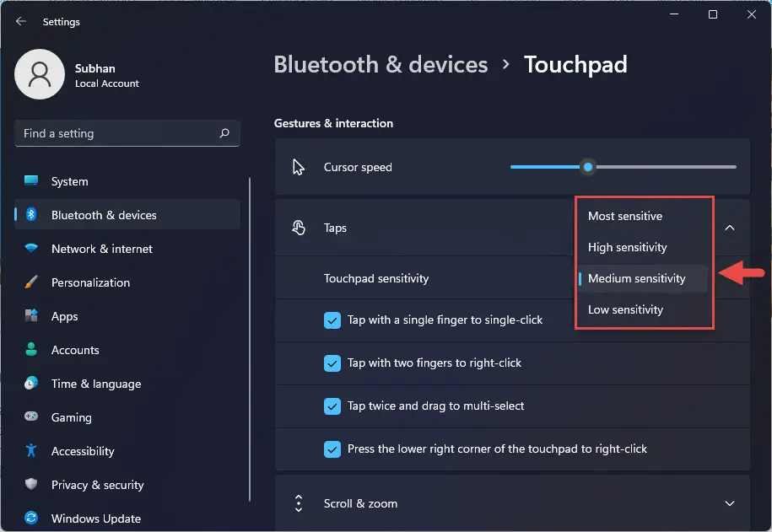Click the Gaming controller icon

31,416
